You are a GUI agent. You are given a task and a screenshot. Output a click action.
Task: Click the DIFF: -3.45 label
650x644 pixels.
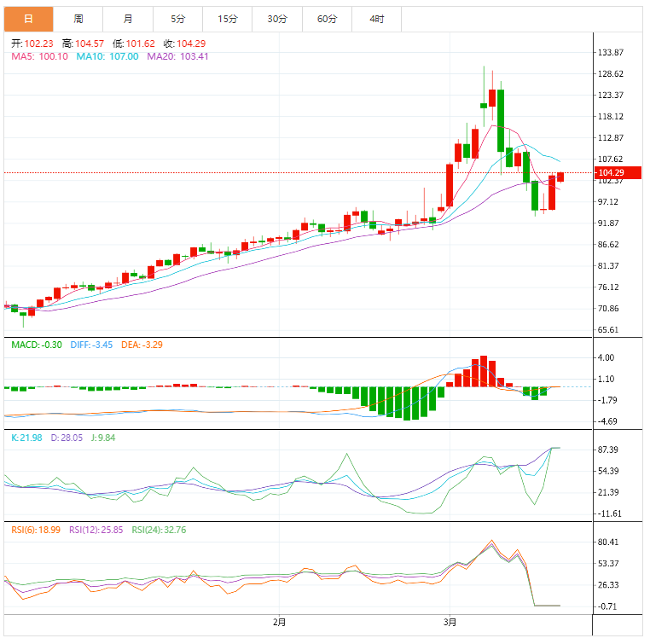(x=93, y=345)
